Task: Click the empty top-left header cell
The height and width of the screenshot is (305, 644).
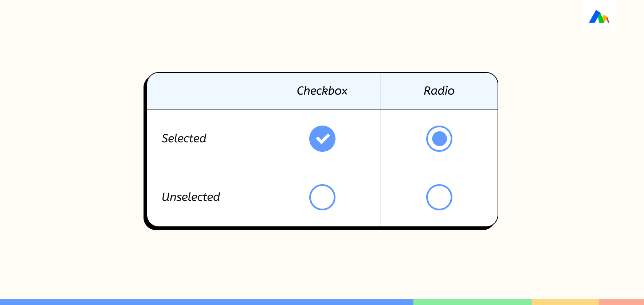Action: coord(205,91)
